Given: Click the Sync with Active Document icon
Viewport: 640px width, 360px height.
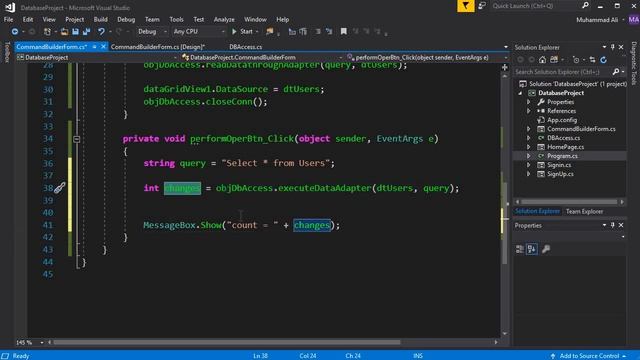Looking at the screenshot, I should (x=593, y=60).
